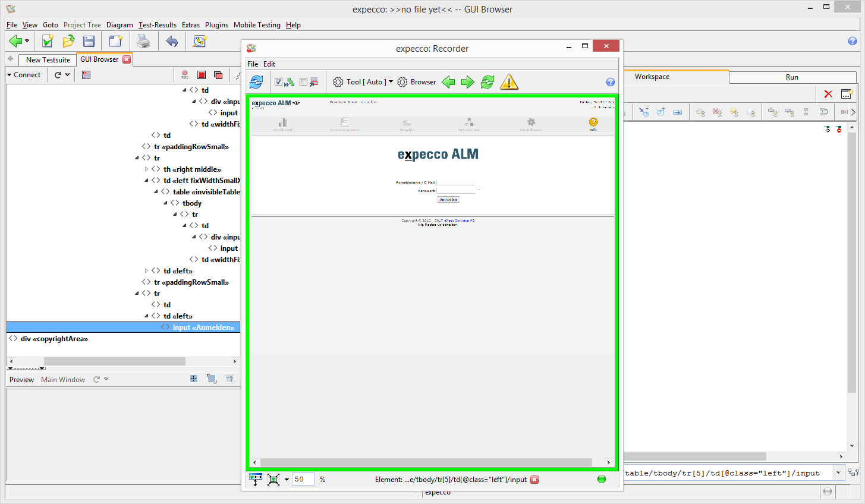Collapse the table «invisibleTable node
This screenshot has width=865, height=504.
156,192
